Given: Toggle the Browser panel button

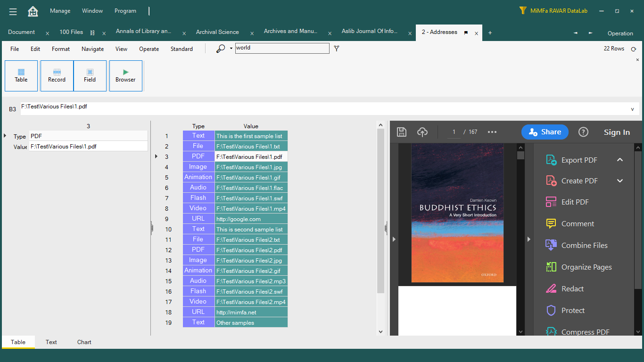Looking at the screenshot, I should [125, 75].
